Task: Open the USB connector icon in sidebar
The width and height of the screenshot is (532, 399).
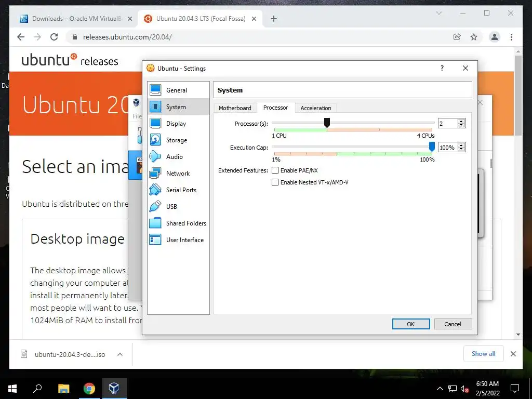Action: coord(155,206)
